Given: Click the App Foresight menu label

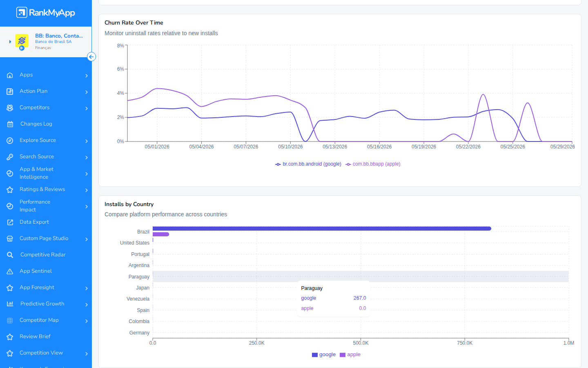Looking at the screenshot, I should (x=37, y=287).
